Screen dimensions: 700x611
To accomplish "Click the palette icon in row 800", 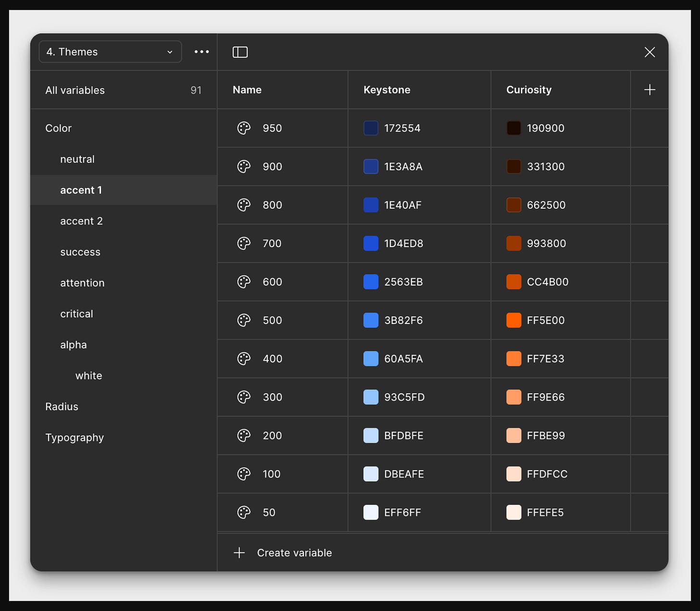I will click(244, 205).
